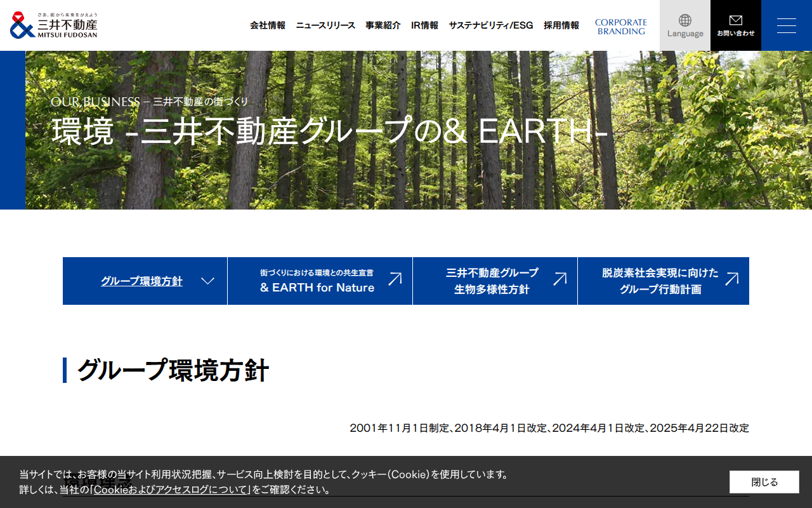Click the 環境 & EARTH hero title
The height and width of the screenshot is (508, 812).
330,131
